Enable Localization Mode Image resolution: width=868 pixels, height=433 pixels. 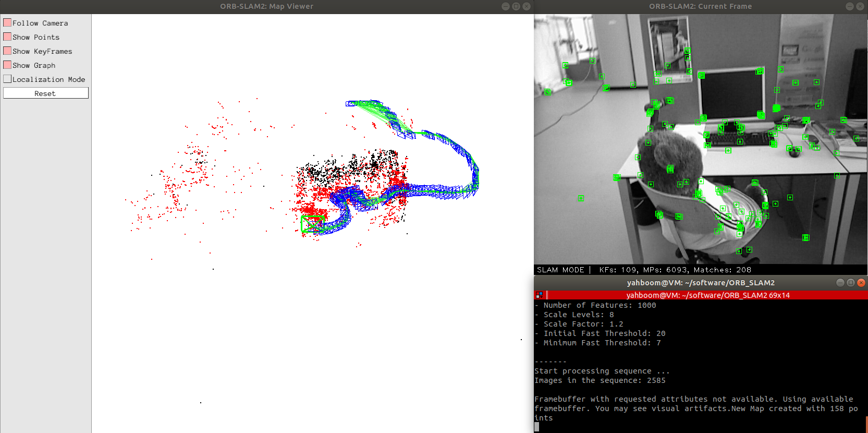(x=8, y=79)
